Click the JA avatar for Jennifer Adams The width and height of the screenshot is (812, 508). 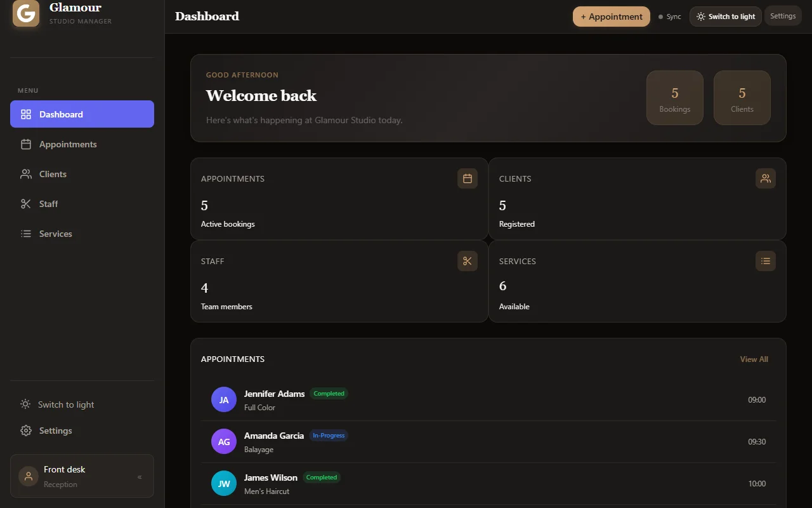[224, 400]
